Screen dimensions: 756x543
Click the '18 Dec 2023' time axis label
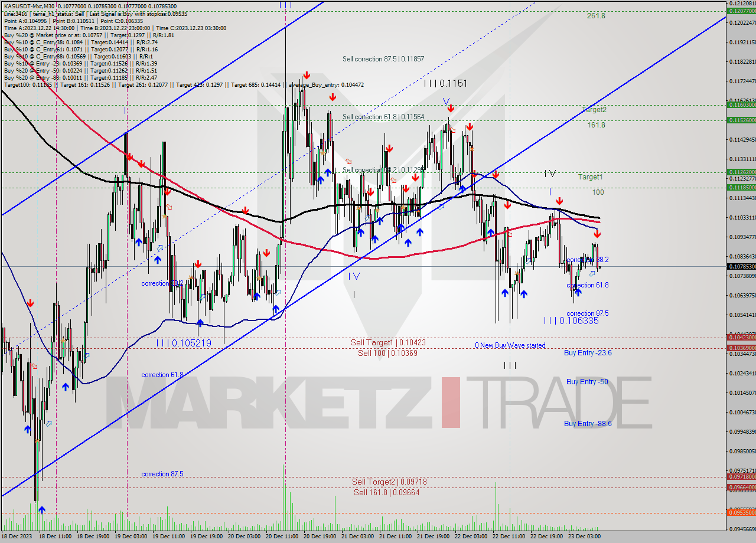pyautogui.click(x=16, y=537)
